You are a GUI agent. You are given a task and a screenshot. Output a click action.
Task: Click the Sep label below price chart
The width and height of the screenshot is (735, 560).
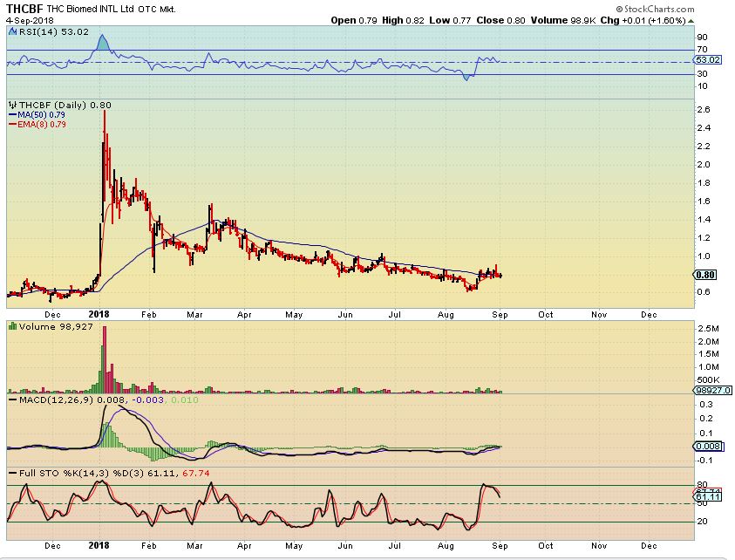click(500, 314)
